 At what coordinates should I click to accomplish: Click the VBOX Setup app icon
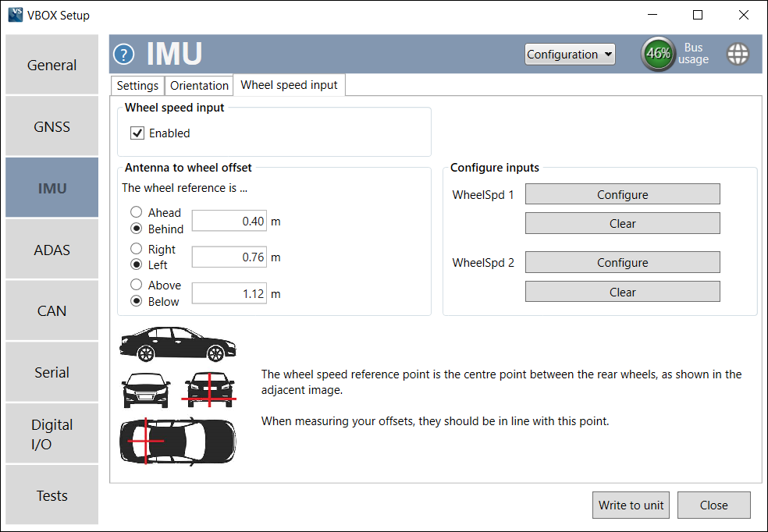16,15
